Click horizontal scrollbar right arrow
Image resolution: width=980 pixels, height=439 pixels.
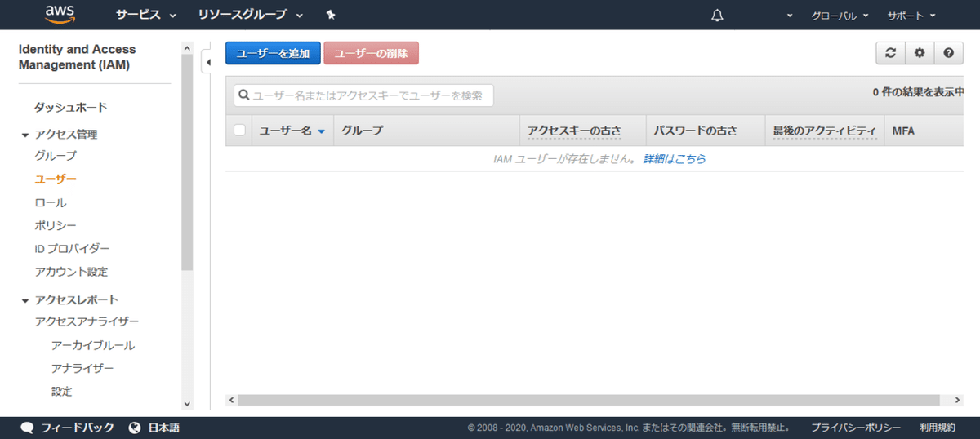pyautogui.click(x=957, y=401)
